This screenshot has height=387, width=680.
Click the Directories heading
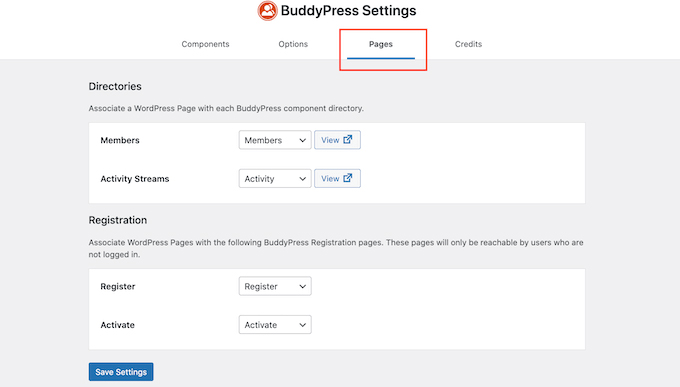(x=115, y=86)
